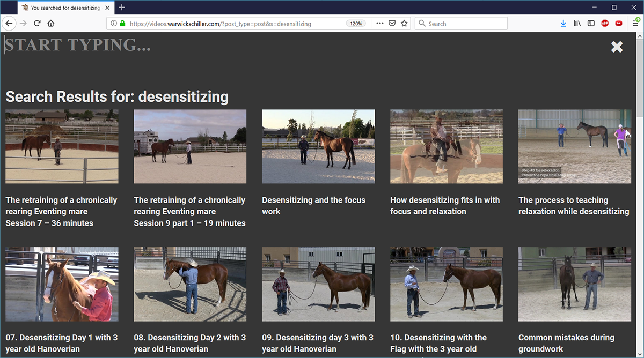Viewport: 644px width, 358px height.
Task: Open 'Common mistakes during groundwork' video thumbnail
Action: pyautogui.click(x=574, y=284)
